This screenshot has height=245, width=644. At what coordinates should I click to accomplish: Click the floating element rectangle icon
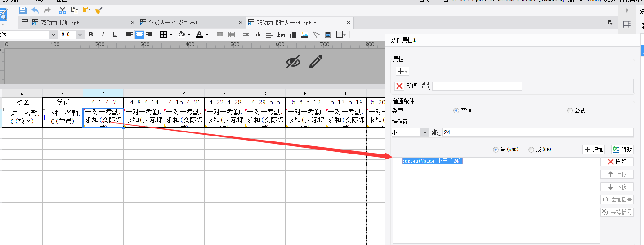[340, 35]
